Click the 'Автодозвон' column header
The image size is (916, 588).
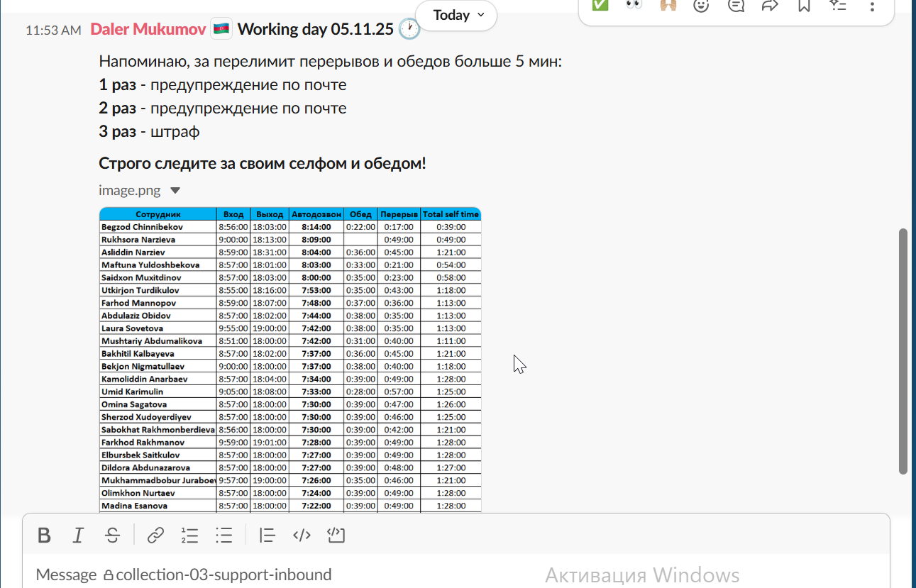click(316, 214)
